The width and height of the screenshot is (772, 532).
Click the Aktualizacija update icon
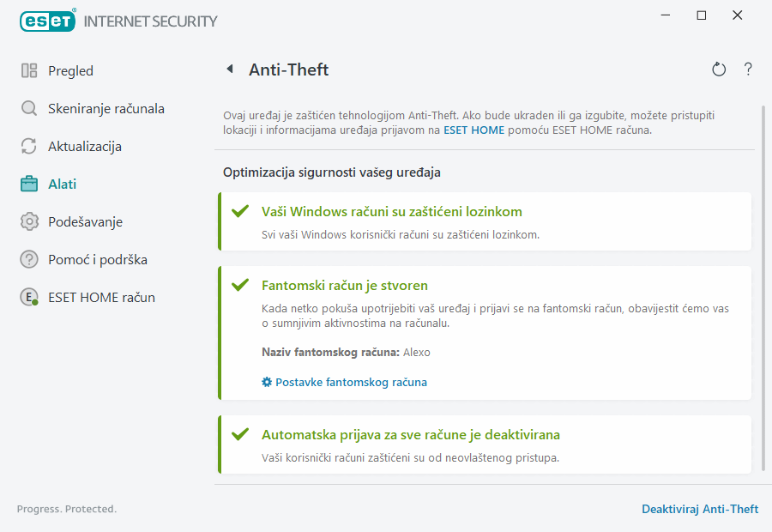(29, 146)
